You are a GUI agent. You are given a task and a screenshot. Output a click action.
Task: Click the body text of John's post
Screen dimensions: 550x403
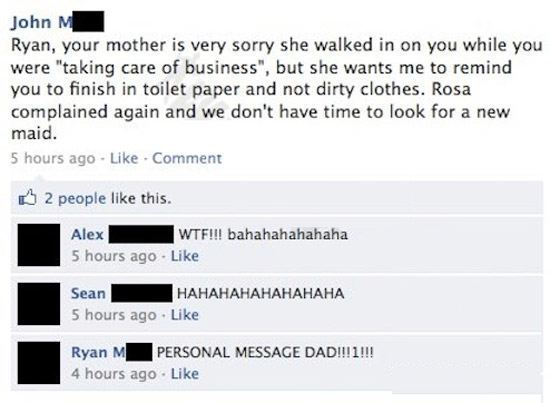(276, 89)
